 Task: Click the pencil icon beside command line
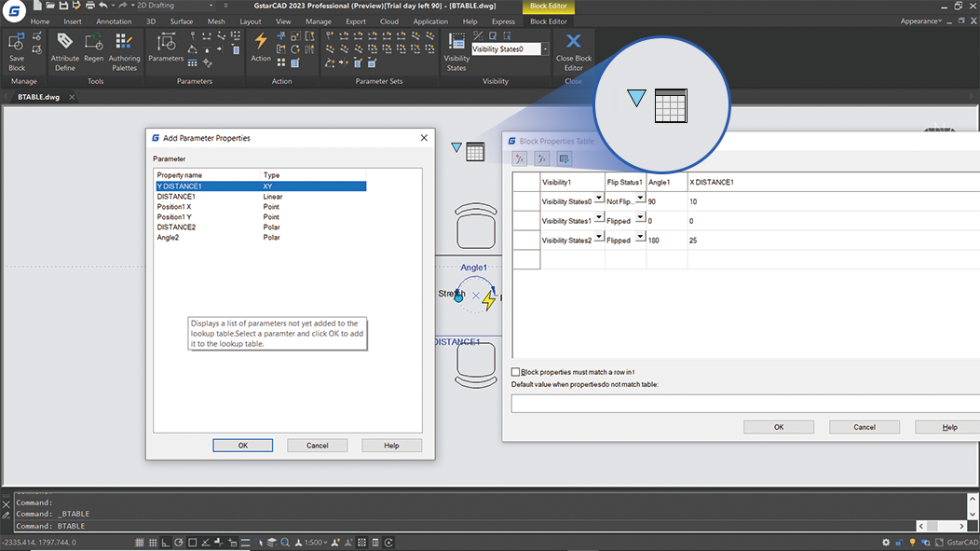click(7, 516)
